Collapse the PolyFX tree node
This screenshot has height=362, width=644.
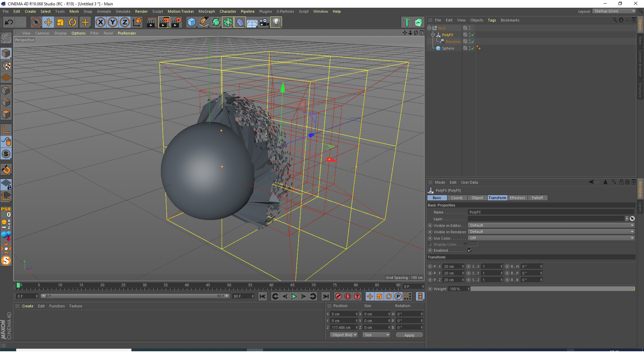[x=433, y=35]
